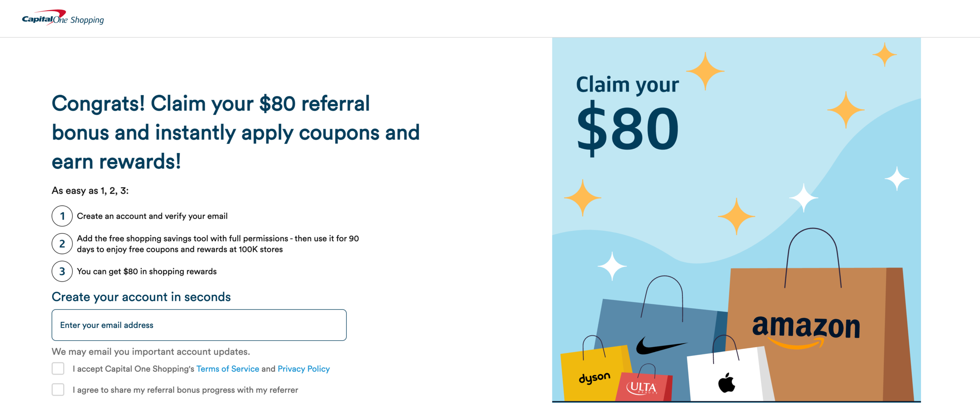
Task: Open the Terms of Service link
Action: [x=228, y=369]
